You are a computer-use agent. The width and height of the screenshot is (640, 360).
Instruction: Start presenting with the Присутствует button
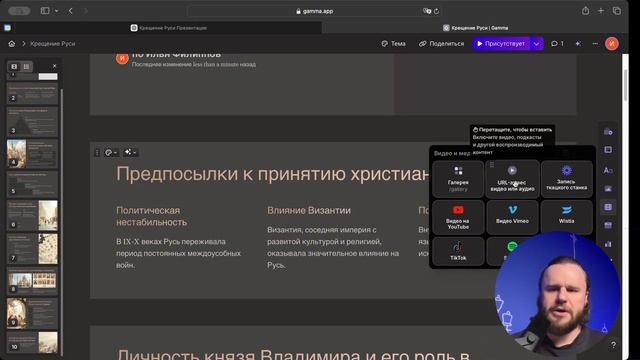[x=501, y=44]
